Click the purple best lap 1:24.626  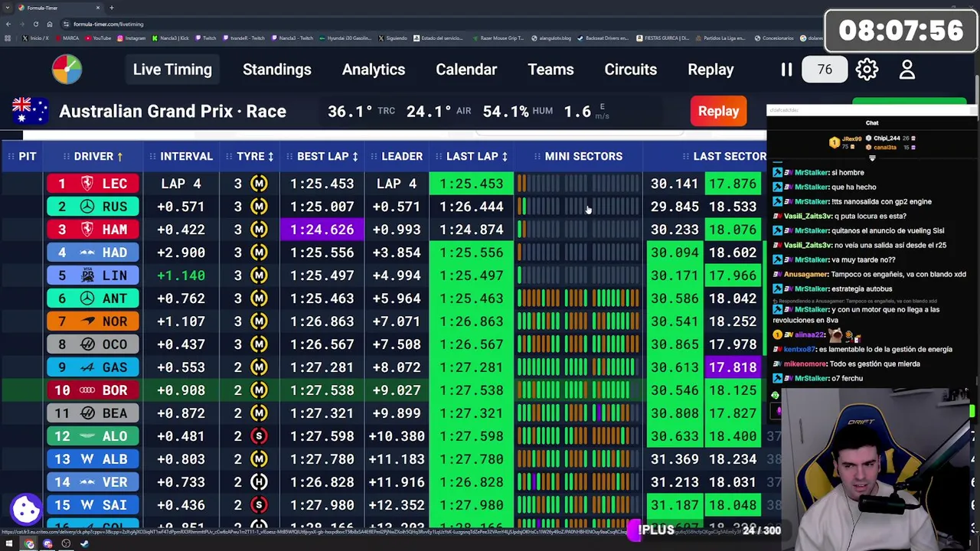coord(322,230)
